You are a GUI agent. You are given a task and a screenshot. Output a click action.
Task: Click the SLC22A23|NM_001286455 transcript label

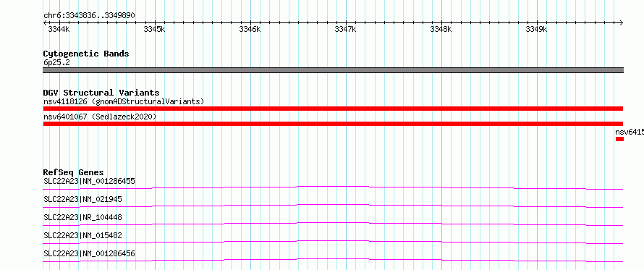pos(89,181)
